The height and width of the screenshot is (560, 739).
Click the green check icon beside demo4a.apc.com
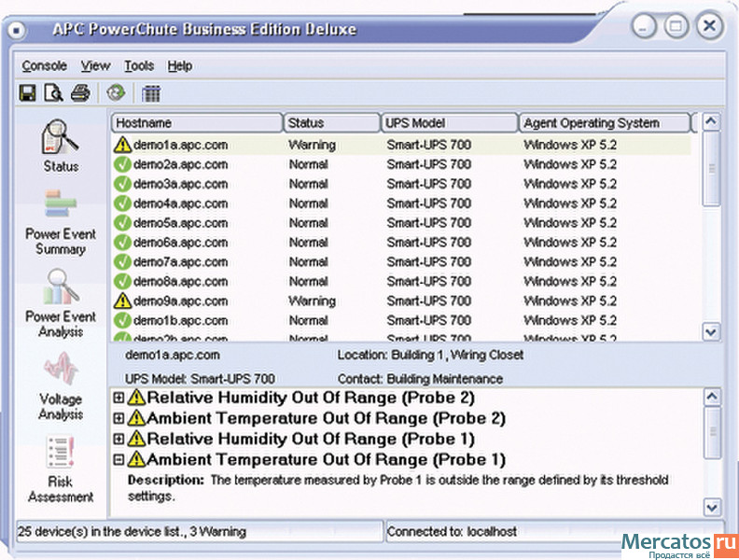coord(122,203)
